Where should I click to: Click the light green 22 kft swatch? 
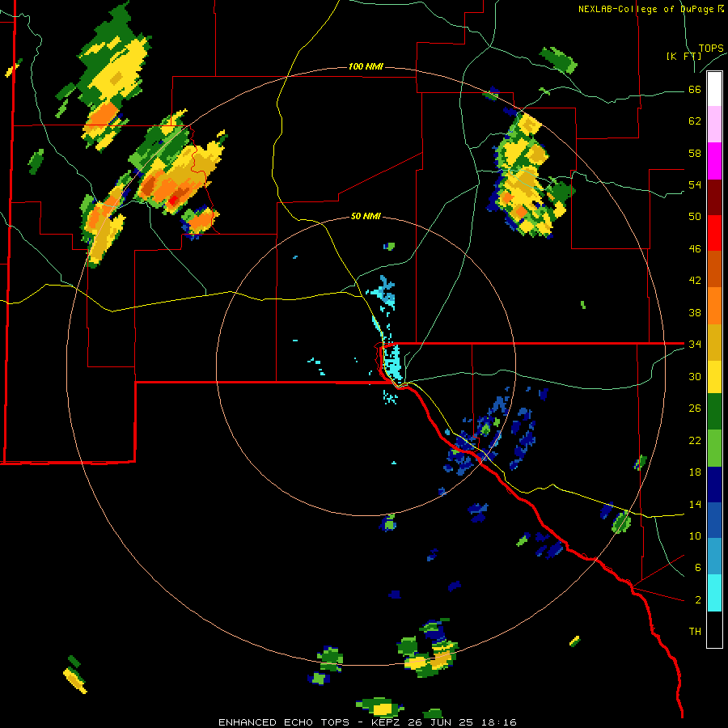[x=714, y=448]
